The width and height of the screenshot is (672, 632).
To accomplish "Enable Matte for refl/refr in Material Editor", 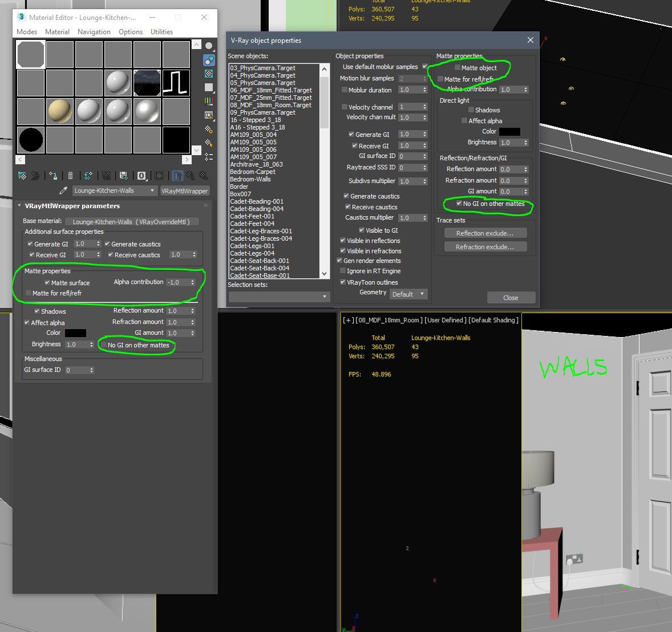I will pyautogui.click(x=29, y=293).
